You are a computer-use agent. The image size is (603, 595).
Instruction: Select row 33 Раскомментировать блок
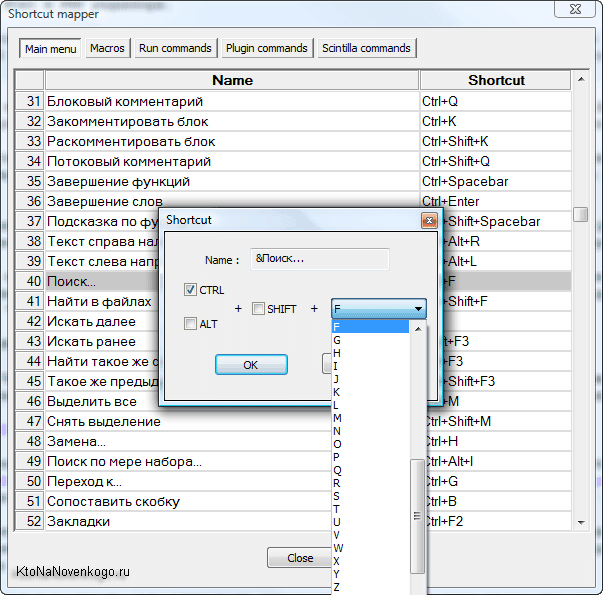(x=232, y=142)
